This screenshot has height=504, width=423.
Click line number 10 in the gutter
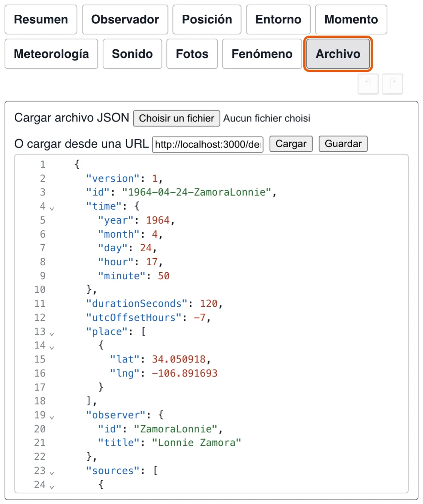[x=40, y=290]
